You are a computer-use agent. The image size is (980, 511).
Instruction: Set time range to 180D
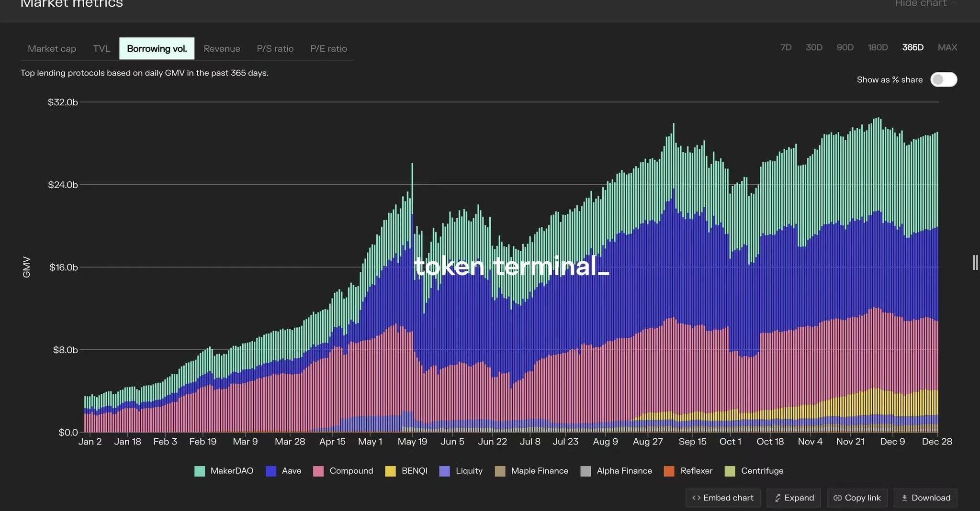(x=878, y=47)
